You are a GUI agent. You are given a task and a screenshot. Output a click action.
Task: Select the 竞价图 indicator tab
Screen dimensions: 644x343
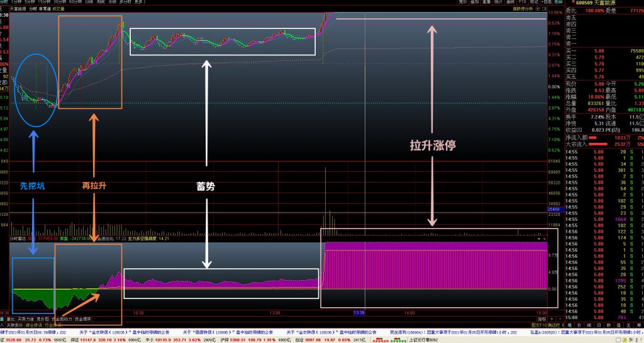point(45,319)
